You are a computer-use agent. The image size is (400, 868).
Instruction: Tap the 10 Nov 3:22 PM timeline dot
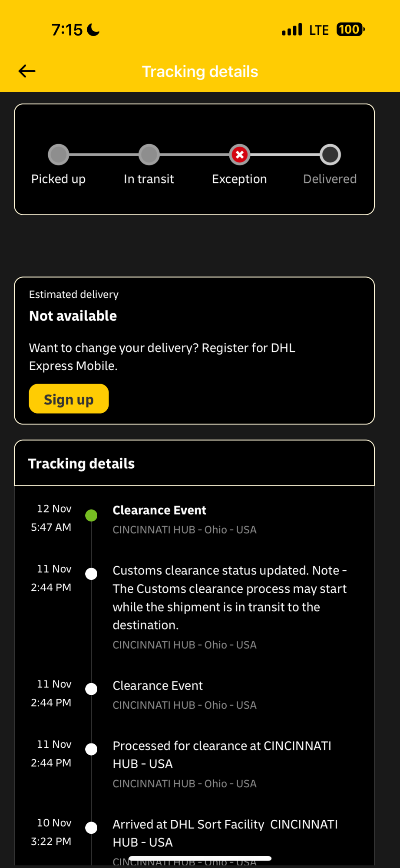pyautogui.click(x=91, y=828)
